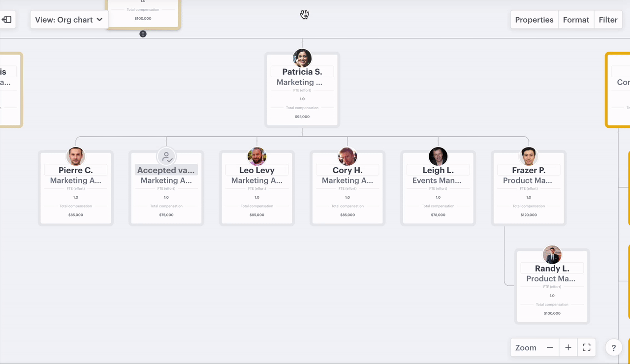The height and width of the screenshot is (364, 630).
Task: Open the help question mark button
Action: [613, 348]
